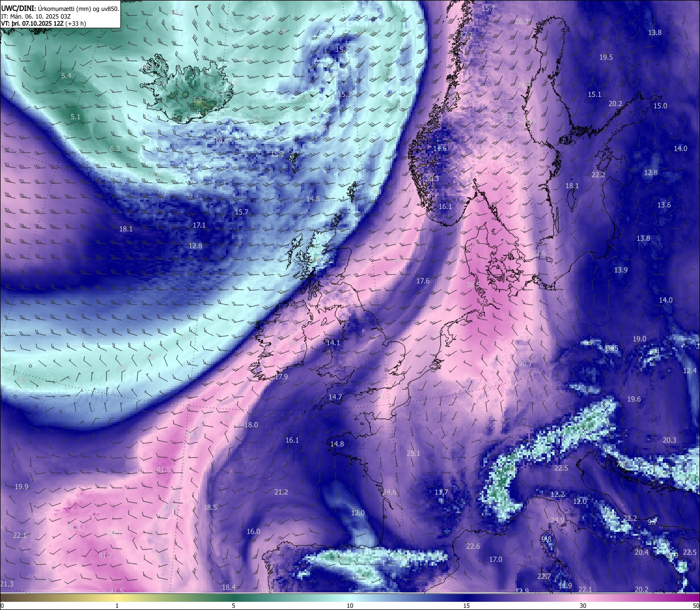The image size is (700, 610).
Task: Click the 17.9 value near Ireland
Action: pyautogui.click(x=281, y=376)
